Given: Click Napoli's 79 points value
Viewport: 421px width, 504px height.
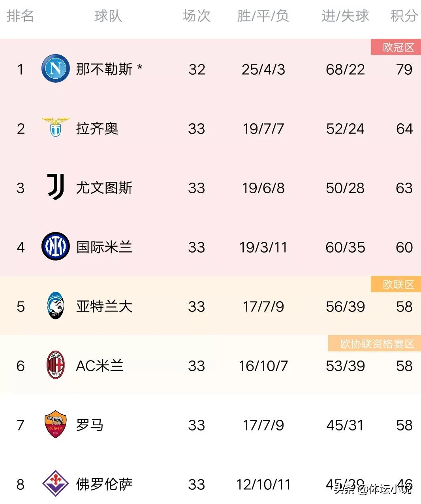Looking at the screenshot, I should click(404, 70).
